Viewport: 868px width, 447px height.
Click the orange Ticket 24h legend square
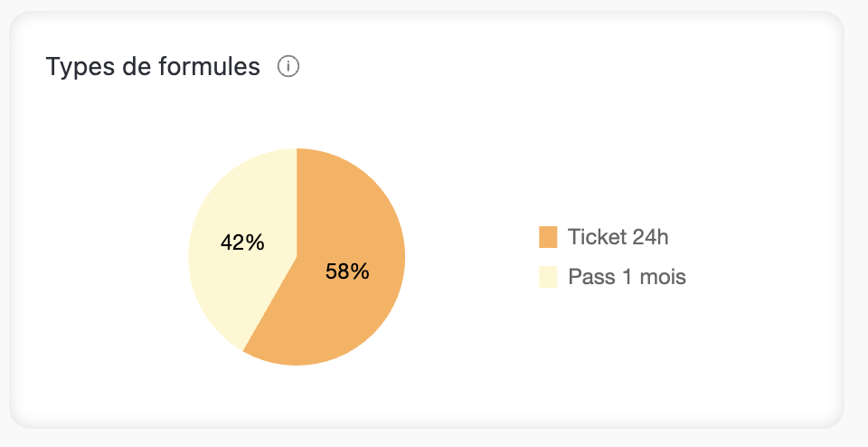(x=548, y=237)
